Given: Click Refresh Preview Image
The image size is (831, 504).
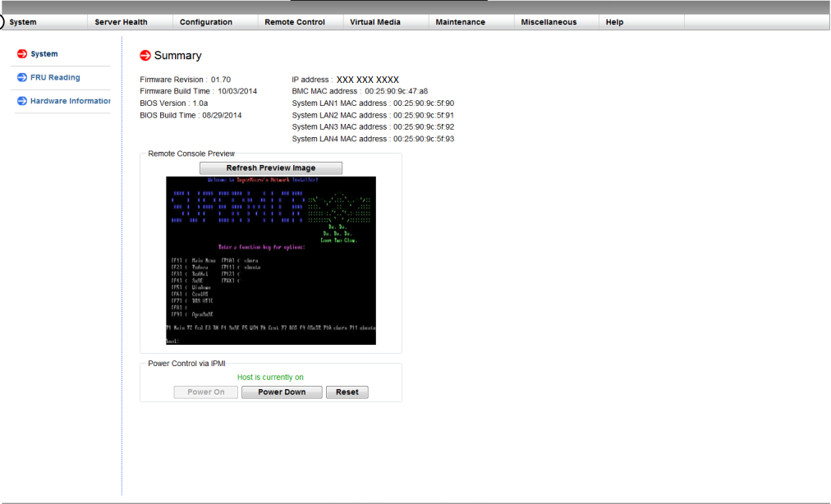Looking at the screenshot, I should click(270, 167).
